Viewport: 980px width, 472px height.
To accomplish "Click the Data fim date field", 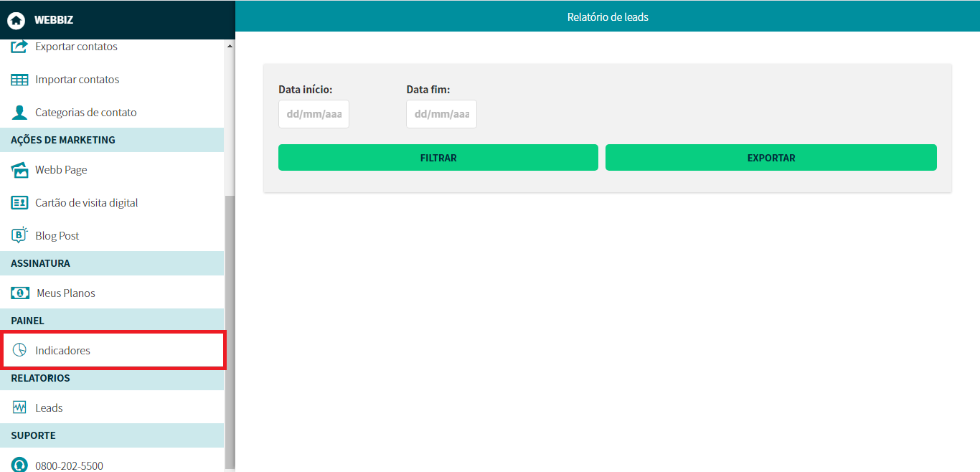I will pos(441,114).
